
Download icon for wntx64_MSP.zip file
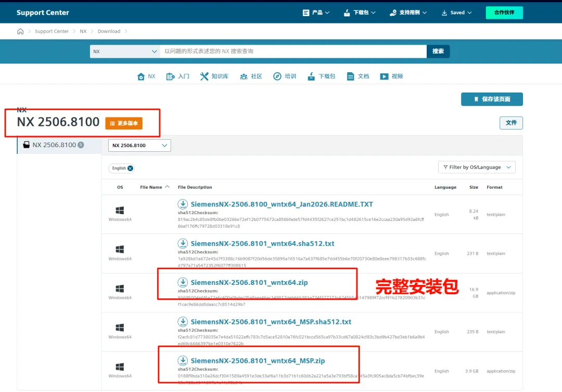(x=183, y=360)
